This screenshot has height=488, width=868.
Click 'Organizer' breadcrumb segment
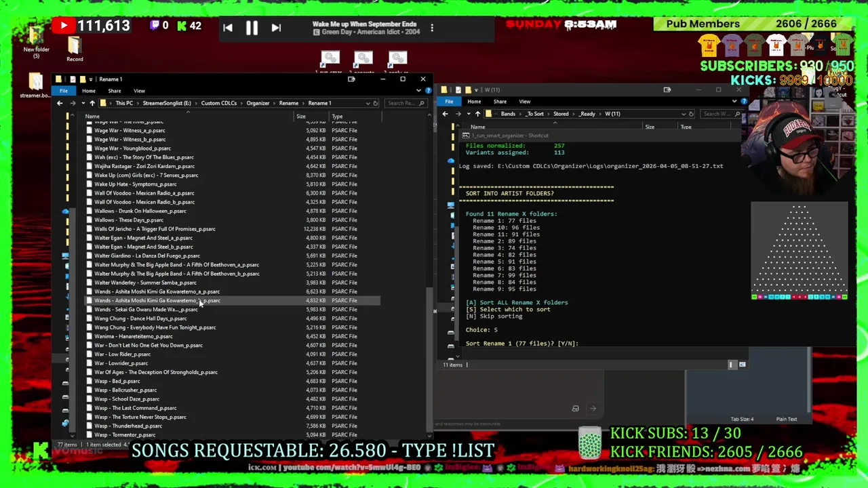pyautogui.click(x=258, y=103)
